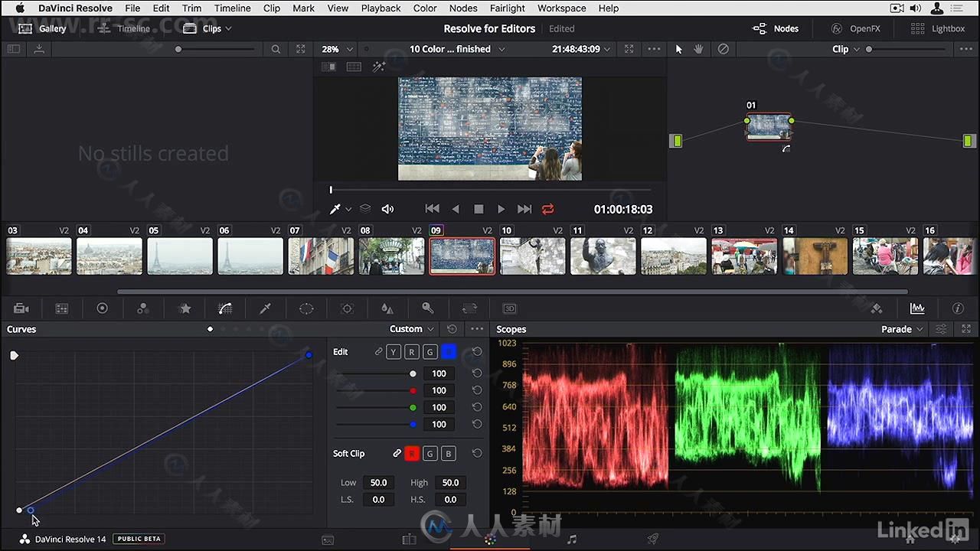Open the 3D stereoscopic palette
Image resolution: width=980 pixels, height=551 pixels.
(x=509, y=308)
